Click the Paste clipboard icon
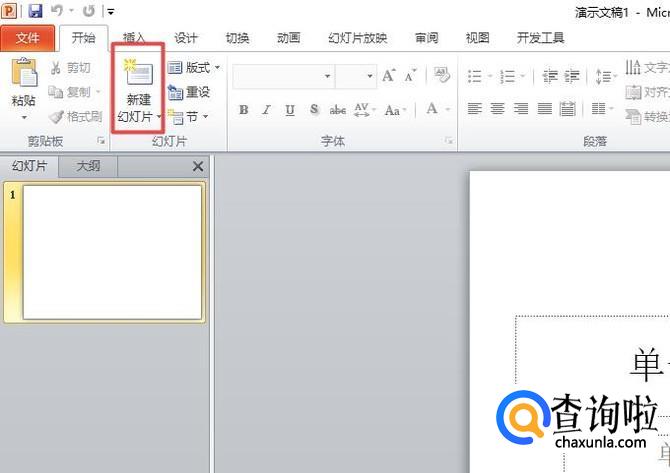This screenshot has width=670, height=473. pos(24,73)
